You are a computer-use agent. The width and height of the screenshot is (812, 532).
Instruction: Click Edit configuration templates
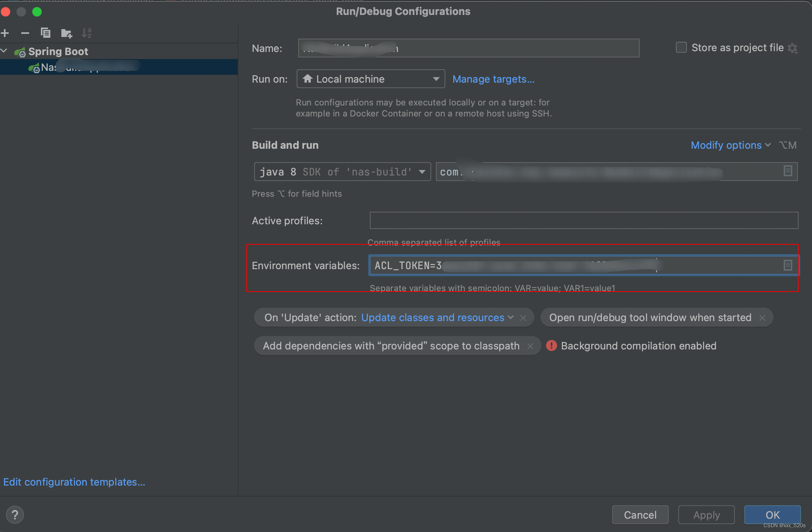[x=74, y=482]
